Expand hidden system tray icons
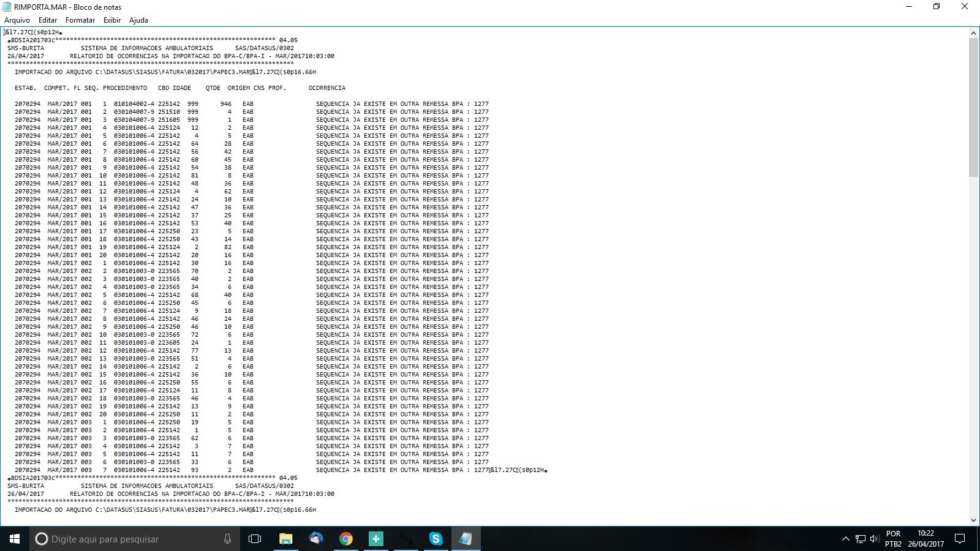Screen dimensions: 980x551 point(846,539)
